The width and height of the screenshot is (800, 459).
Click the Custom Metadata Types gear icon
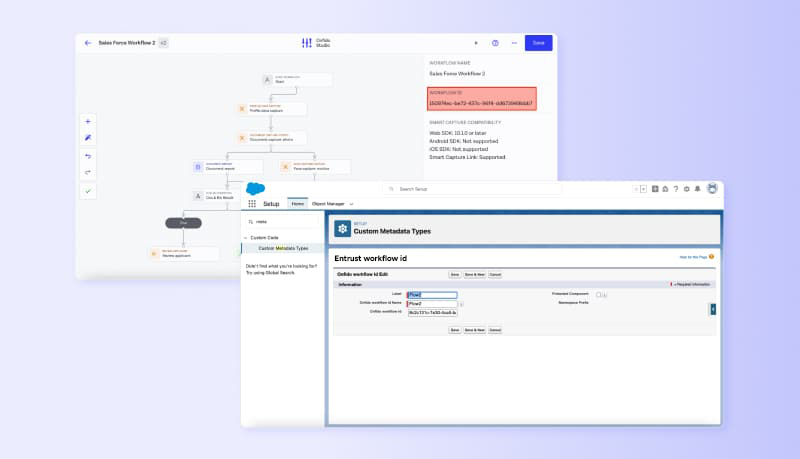tap(342, 229)
